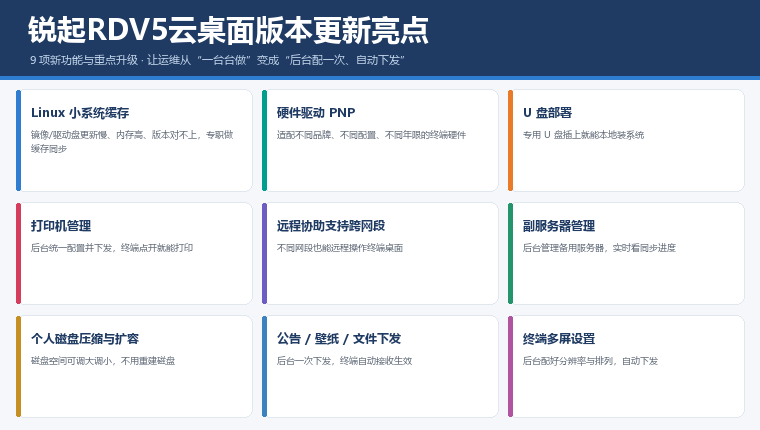Select the subtitle line about 9 项新功能

[x=217, y=60]
